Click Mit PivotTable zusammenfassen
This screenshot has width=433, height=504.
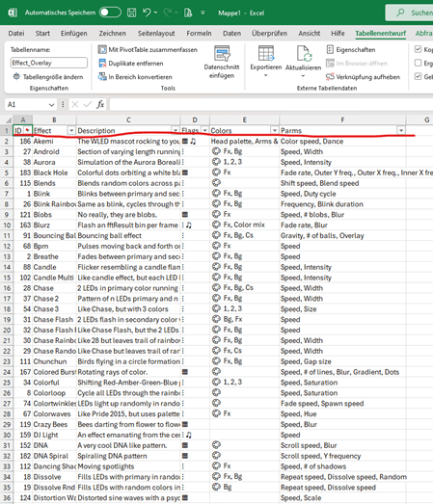pyautogui.click(x=148, y=49)
